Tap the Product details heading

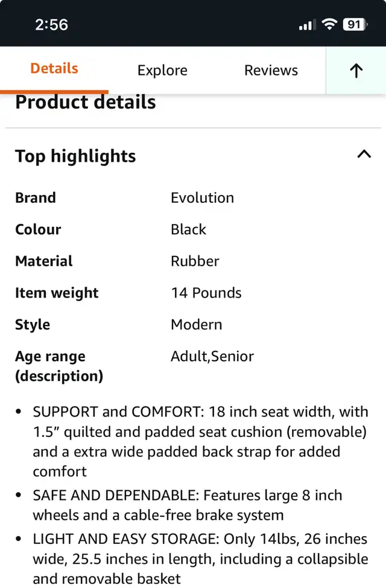point(86,102)
